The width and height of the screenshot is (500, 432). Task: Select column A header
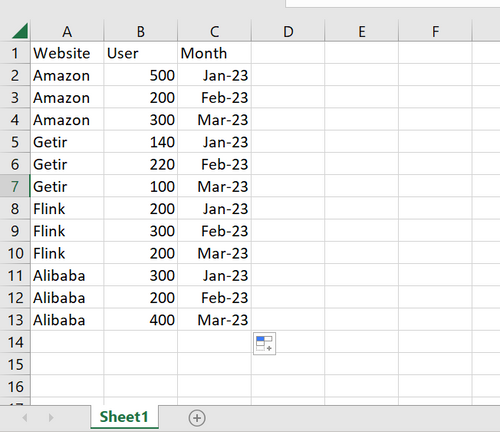[67, 32]
